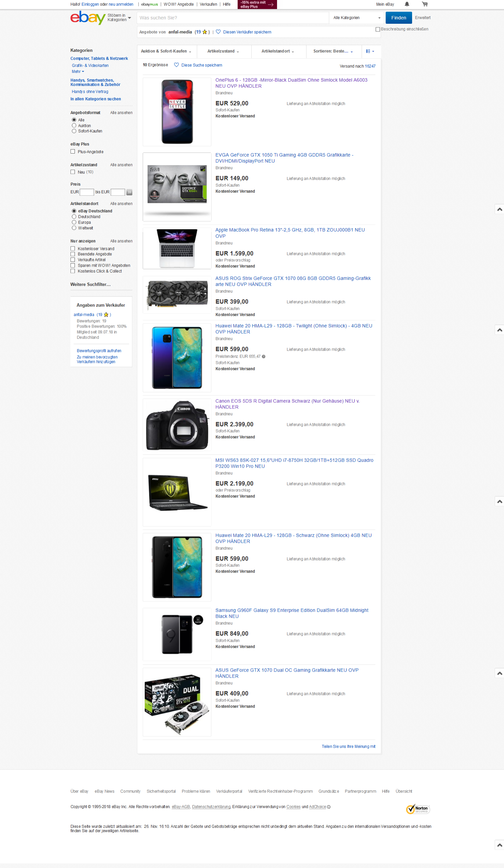This screenshot has width=504, height=868.
Task: Expand the Artikelzustand dropdown
Action: [x=223, y=51]
